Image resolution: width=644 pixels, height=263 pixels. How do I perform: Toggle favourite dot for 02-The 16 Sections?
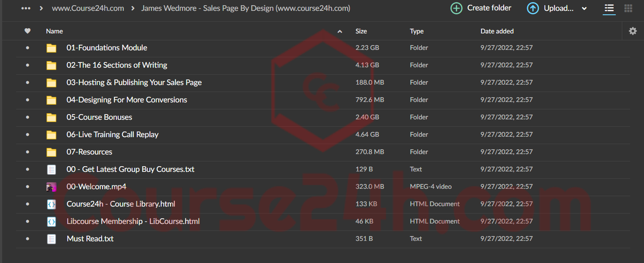click(x=27, y=65)
